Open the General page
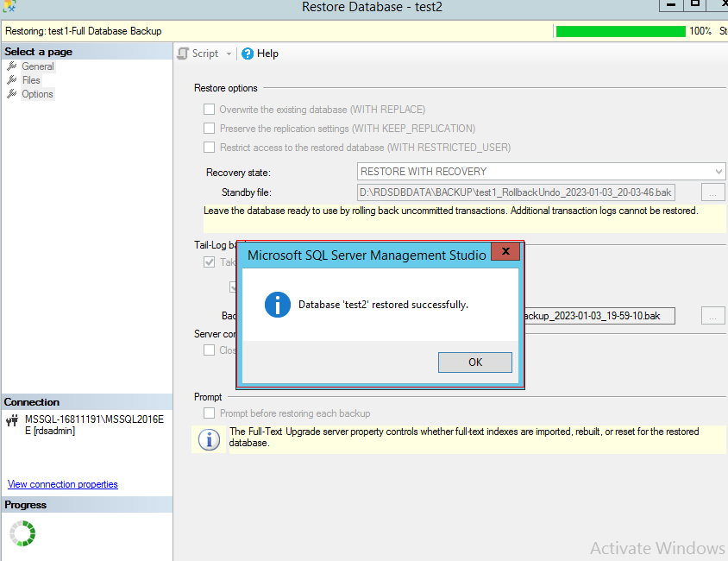The width and height of the screenshot is (728, 561). 38,66
